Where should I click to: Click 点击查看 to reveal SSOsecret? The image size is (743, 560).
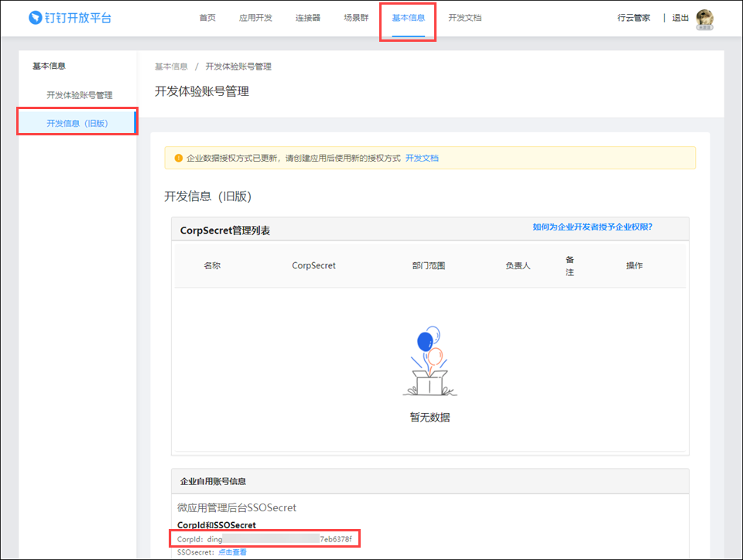(232, 552)
